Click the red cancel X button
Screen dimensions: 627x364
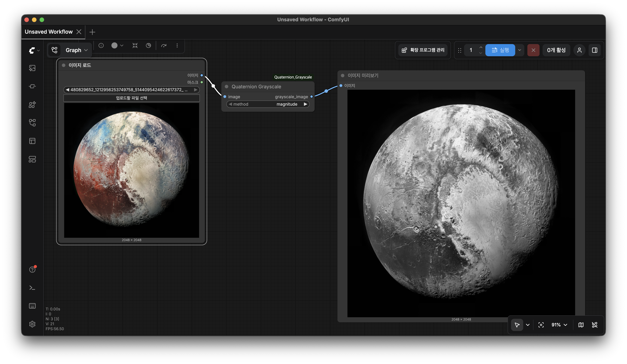533,50
